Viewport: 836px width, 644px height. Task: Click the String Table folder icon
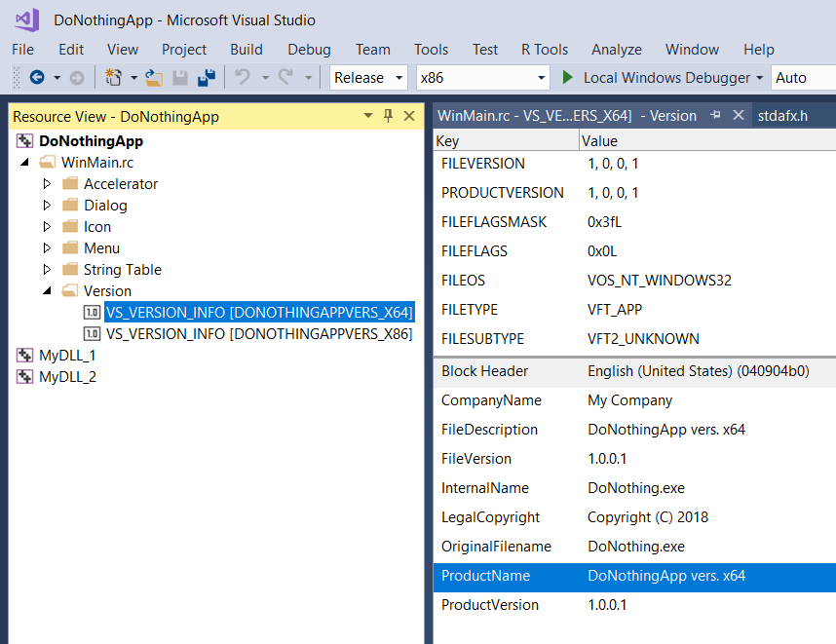(70, 269)
